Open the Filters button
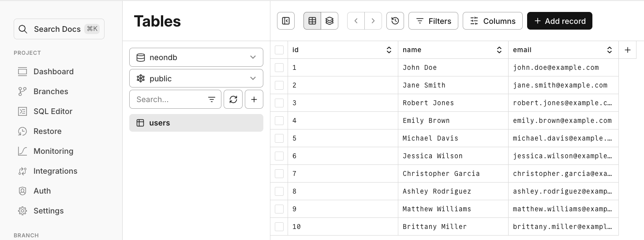 (433, 21)
